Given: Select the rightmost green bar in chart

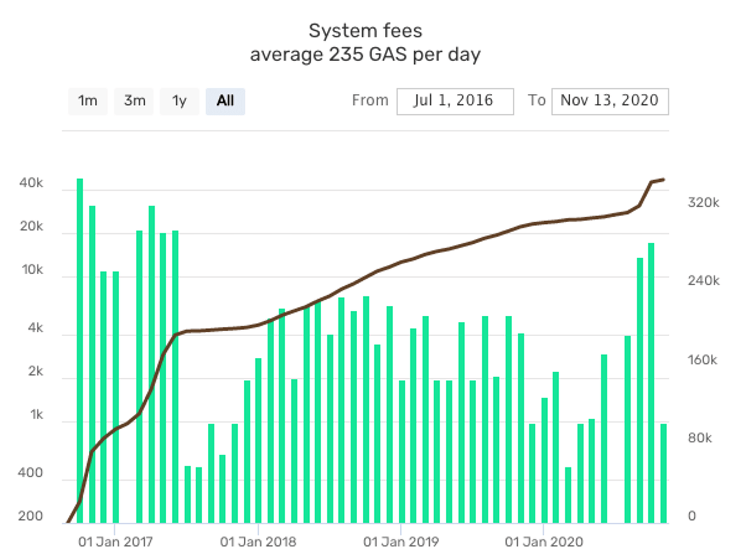Looking at the screenshot, I should 664,472.
